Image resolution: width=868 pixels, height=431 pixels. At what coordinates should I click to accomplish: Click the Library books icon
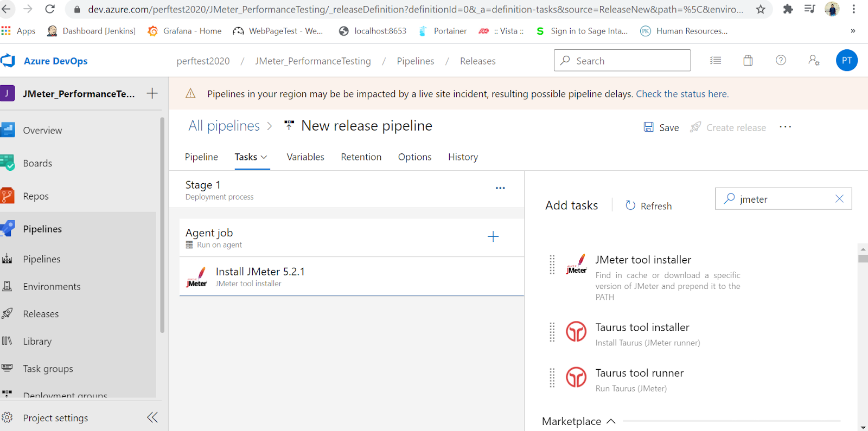[x=7, y=341]
